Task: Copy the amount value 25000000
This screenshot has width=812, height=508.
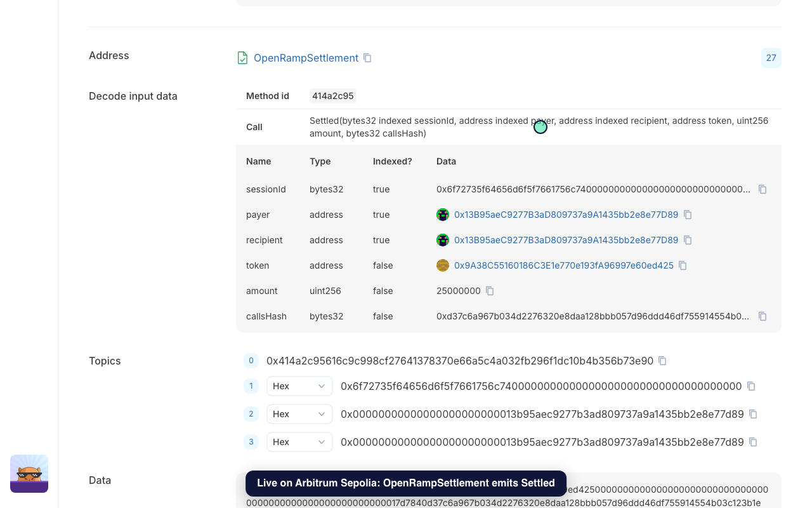Action: (x=490, y=291)
